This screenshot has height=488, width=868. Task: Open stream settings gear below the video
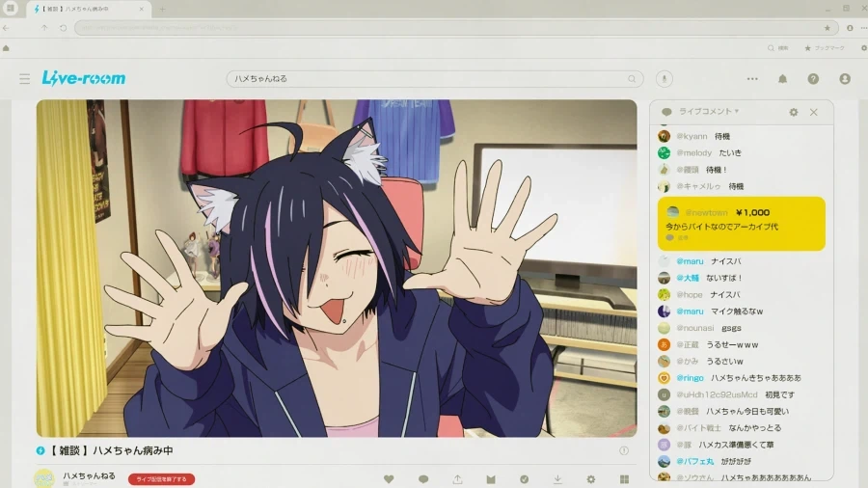pos(590,479)
